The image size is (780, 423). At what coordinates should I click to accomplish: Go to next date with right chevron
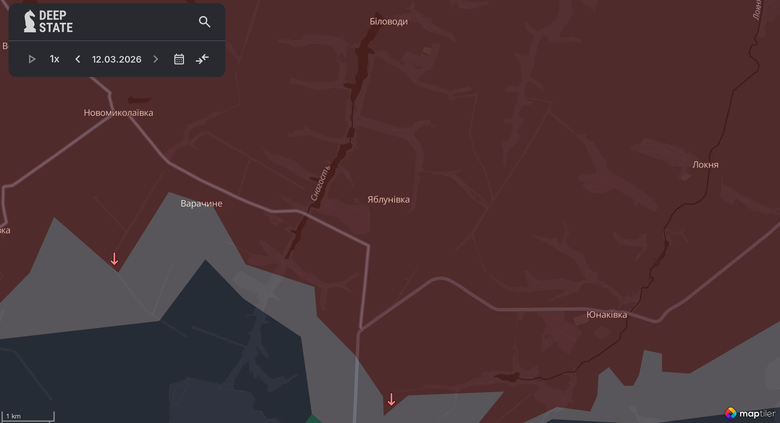155,59
